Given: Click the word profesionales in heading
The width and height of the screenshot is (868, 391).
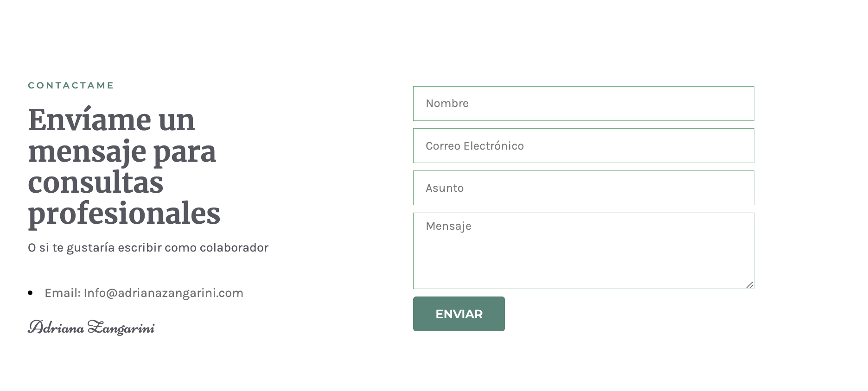Looking at the screenshot, I should click(124, 214).
